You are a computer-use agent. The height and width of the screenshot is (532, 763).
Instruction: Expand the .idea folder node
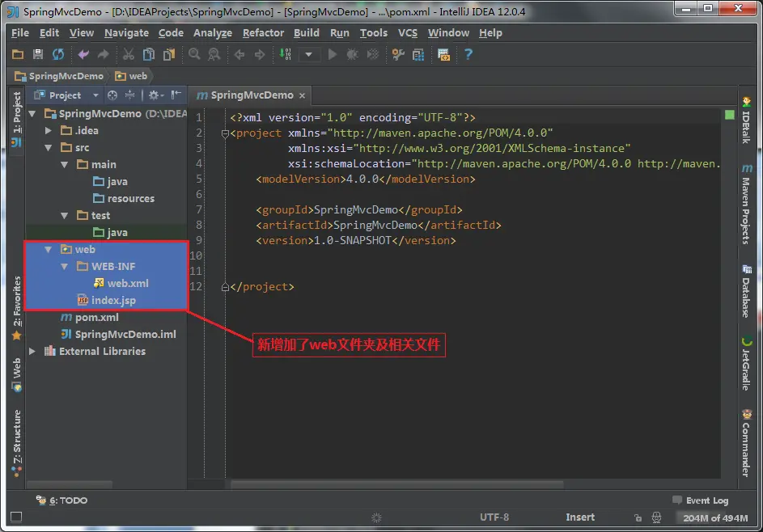(49, 130)
